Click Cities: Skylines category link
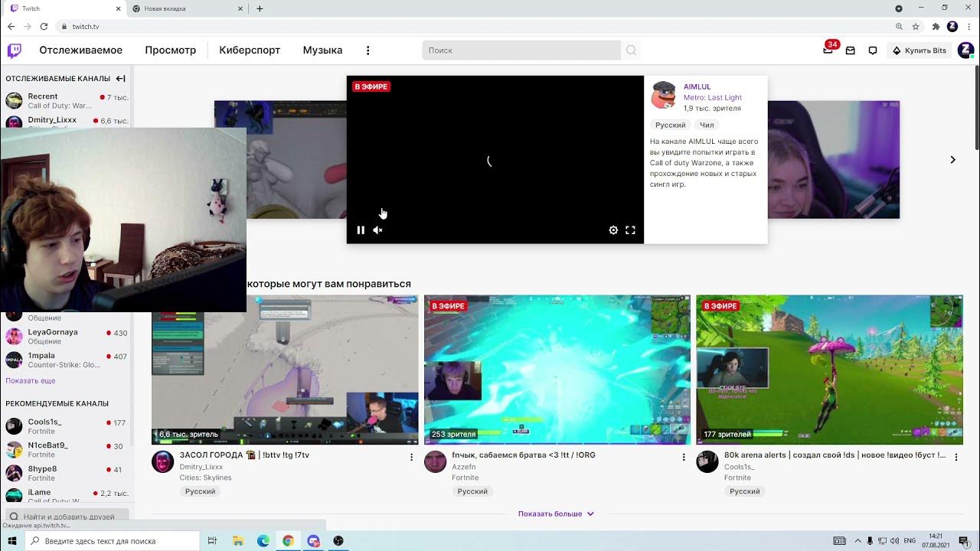 pyautogui.click(x=205, y=478)
